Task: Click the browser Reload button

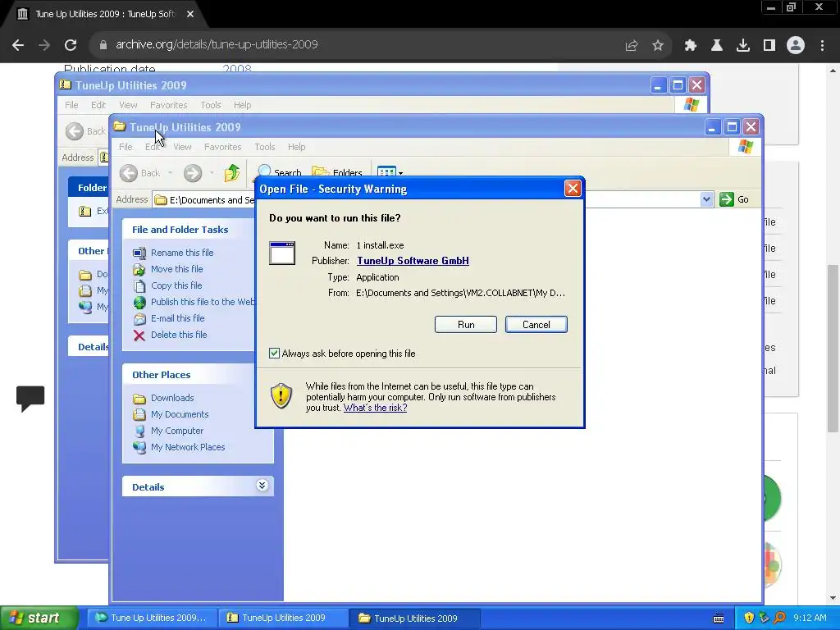Action: (71, 45)
